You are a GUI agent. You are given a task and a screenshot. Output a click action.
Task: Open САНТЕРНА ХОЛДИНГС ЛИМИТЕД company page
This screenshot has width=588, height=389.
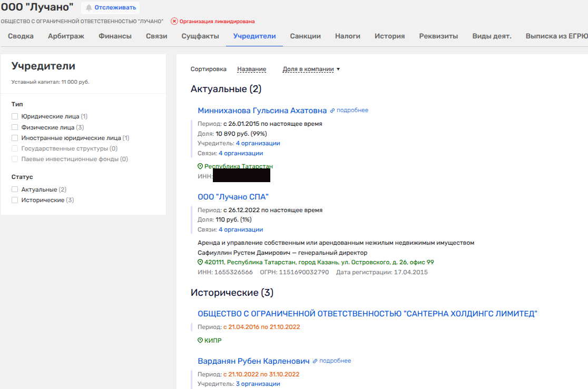(367, 314)
